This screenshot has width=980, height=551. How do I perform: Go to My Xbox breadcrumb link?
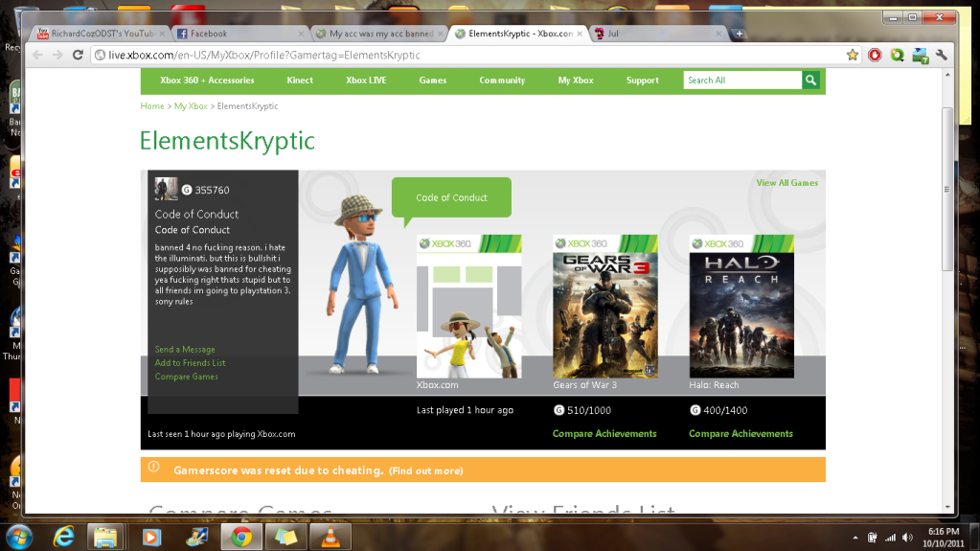pyautogui.click(x=191, y=106)
